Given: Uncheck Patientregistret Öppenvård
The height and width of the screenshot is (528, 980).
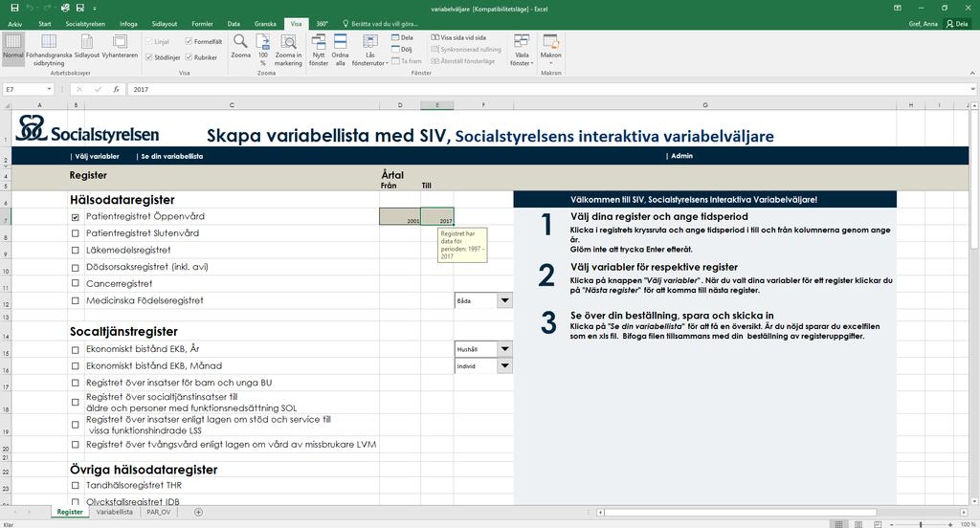Looking at the screenshot, I should point(75,217).
